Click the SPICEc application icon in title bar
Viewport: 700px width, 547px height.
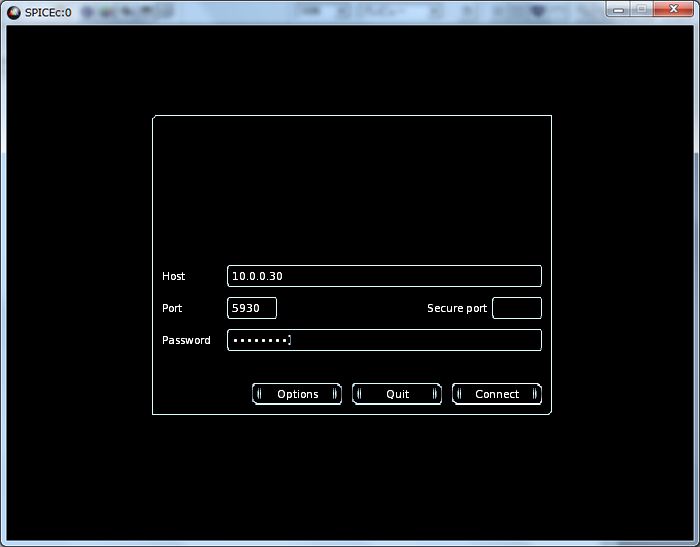coord(14,13)
